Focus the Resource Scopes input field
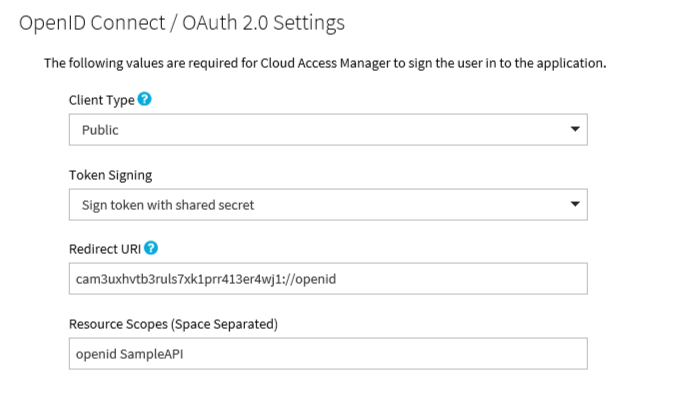Viewport: 673px width, 418px height. [x=327, y=353]
